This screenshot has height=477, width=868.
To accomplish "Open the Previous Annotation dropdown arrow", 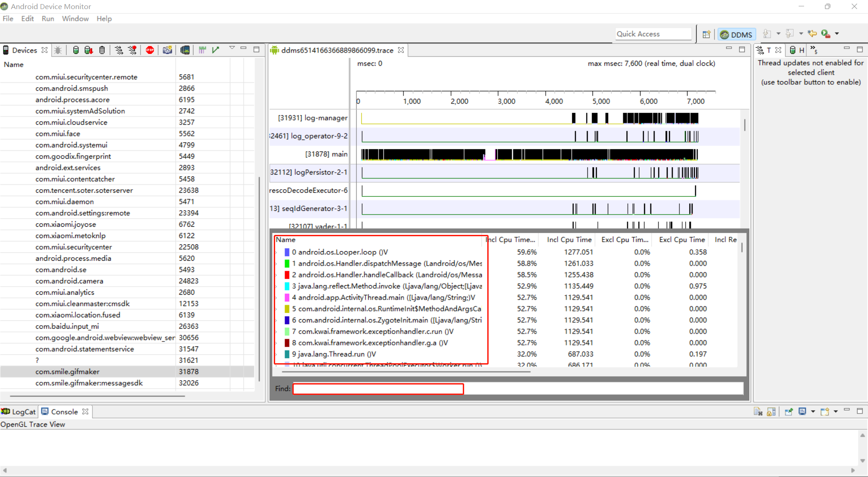I will (x=801, y=34).
